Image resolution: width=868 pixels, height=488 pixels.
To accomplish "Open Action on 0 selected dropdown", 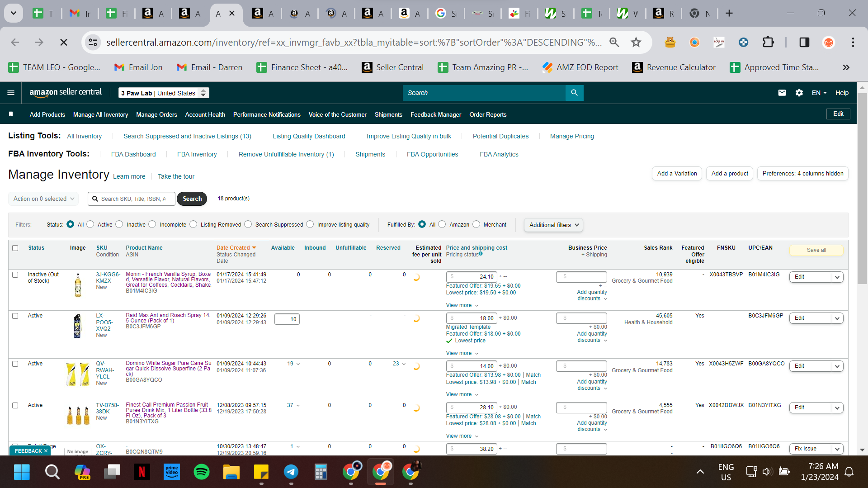I will click(43, 199).
